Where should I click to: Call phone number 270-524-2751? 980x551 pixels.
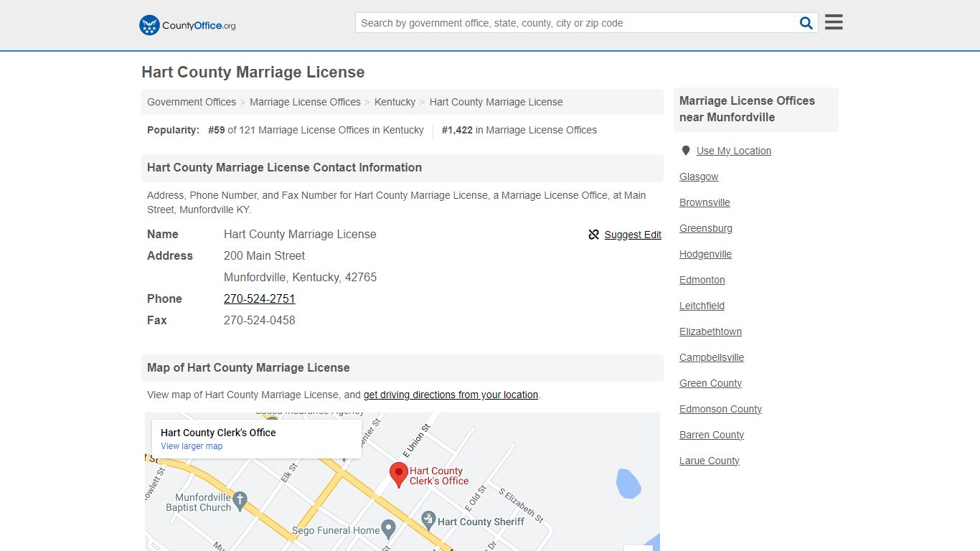[x=260, y=298]
